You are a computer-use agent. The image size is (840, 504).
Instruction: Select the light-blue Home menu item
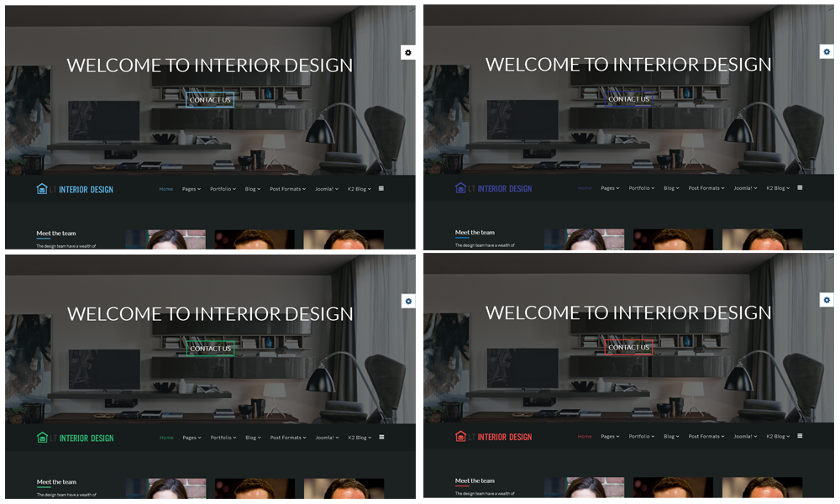click(x=166, y=188)
